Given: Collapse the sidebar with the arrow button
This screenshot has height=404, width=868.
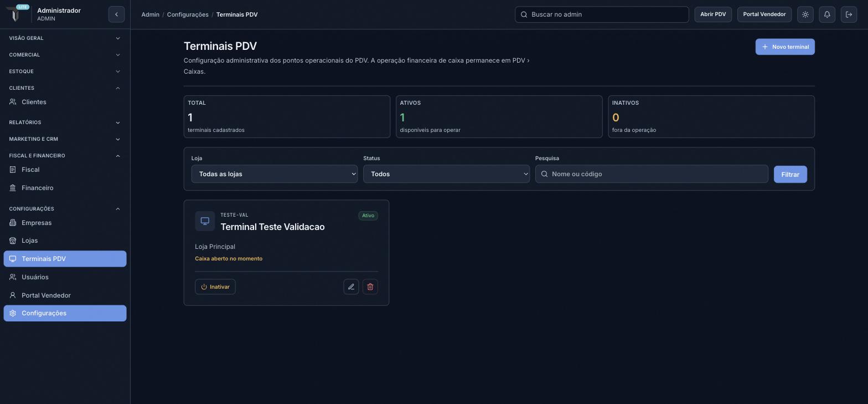Looking at the screenshot, I should [116, 14].
